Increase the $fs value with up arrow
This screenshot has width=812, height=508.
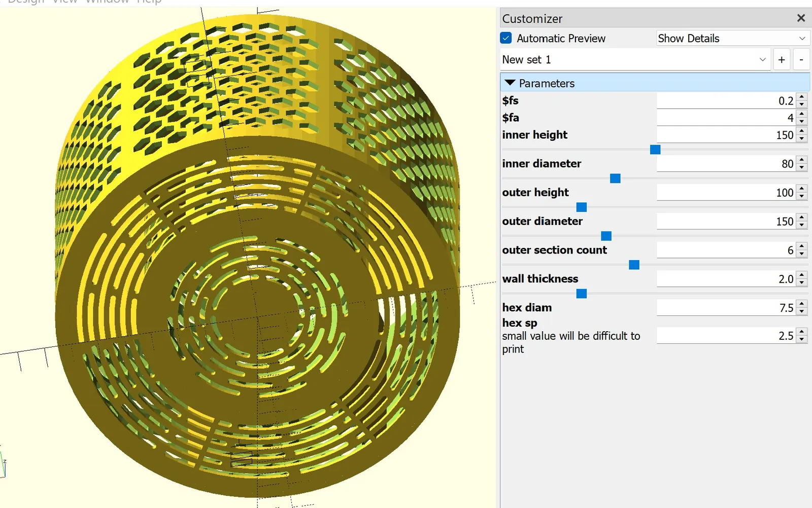pyautogui.click(x=802, y=97)
